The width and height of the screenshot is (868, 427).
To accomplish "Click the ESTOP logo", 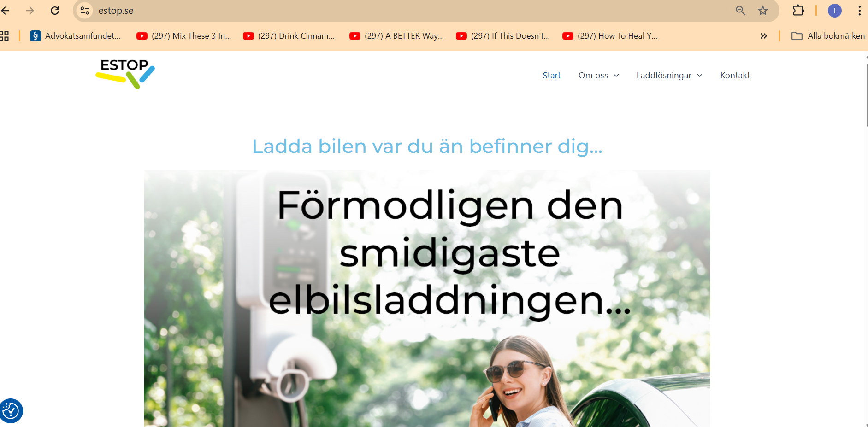I will [125, 74].
